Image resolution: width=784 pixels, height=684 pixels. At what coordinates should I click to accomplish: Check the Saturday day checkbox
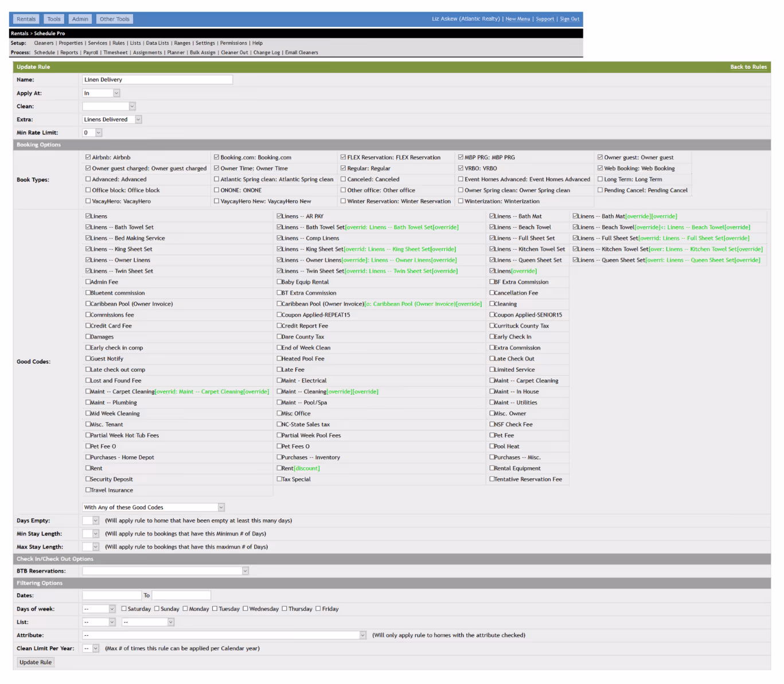[124, 609]
